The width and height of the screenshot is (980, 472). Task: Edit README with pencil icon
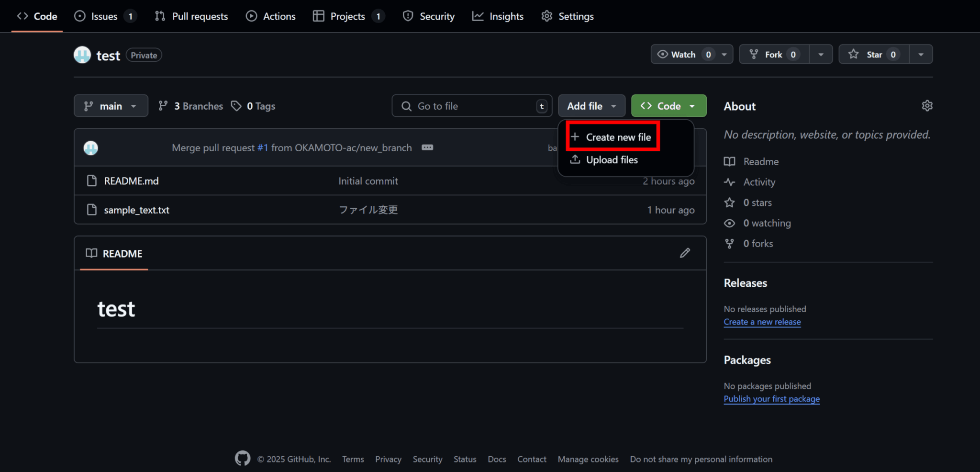(685, 253)
